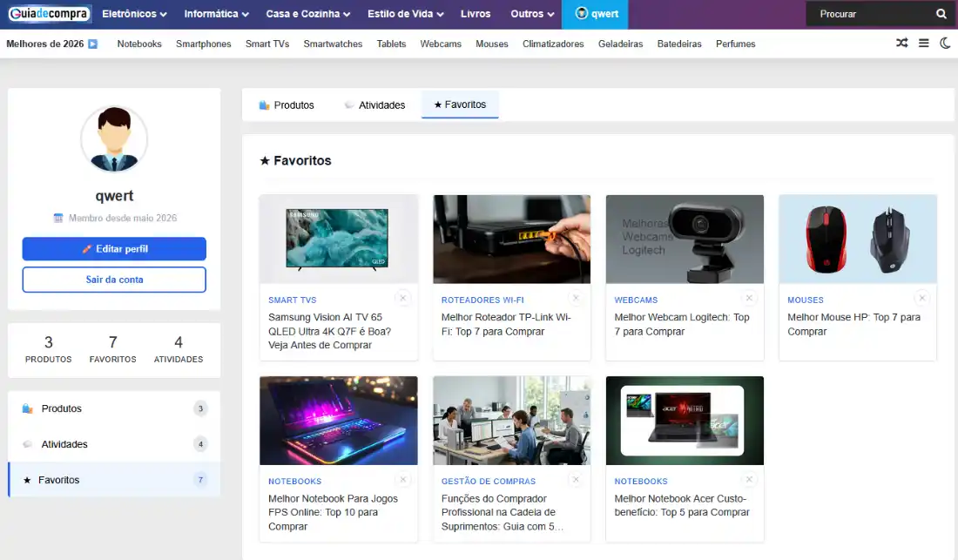Expand the Informática dropdown menu
The height and width of the screenshot is (560, 958).
(216, 13)
